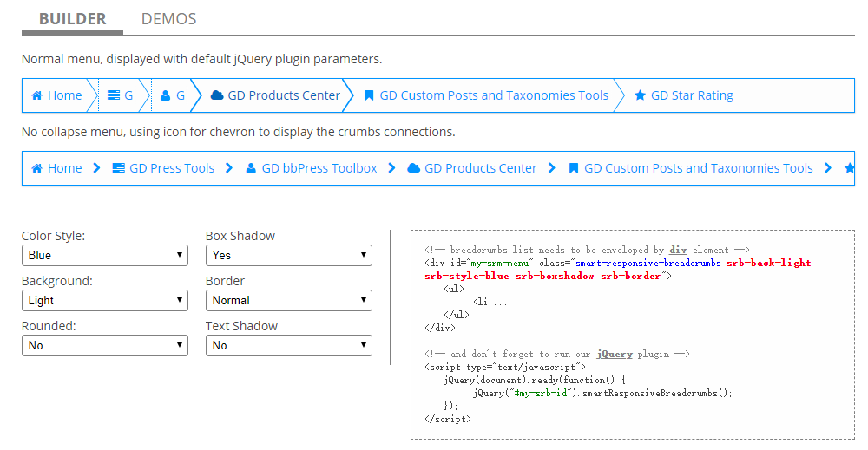Switch to the BUILDER tab

click(x=73, y=19)
